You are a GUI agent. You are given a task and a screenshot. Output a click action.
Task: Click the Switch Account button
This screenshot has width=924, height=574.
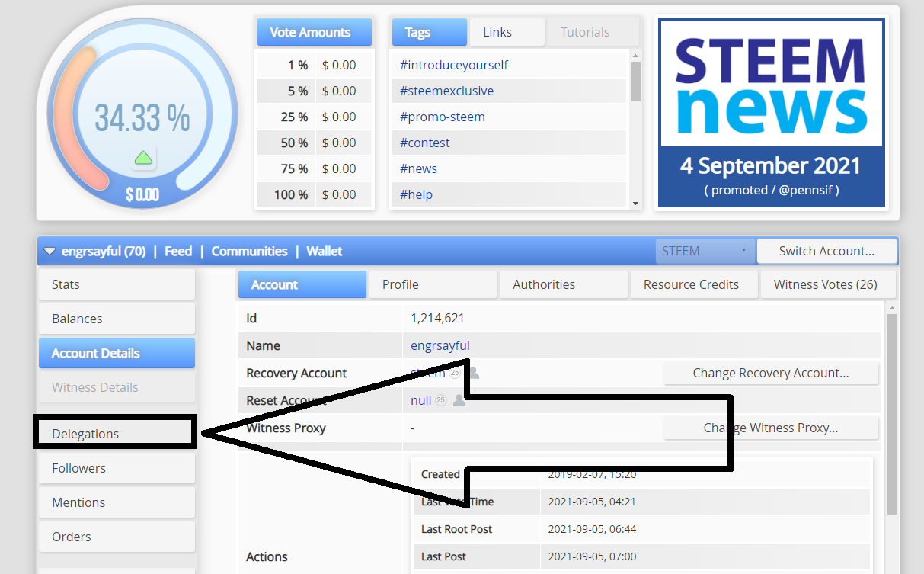click(x=826, y=251)
